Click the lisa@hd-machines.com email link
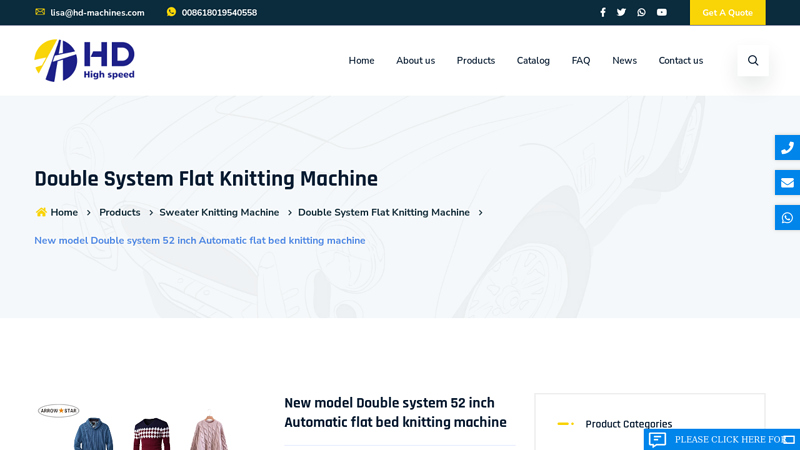The height and width of the screenshot is (450, 800). (97, 13)
